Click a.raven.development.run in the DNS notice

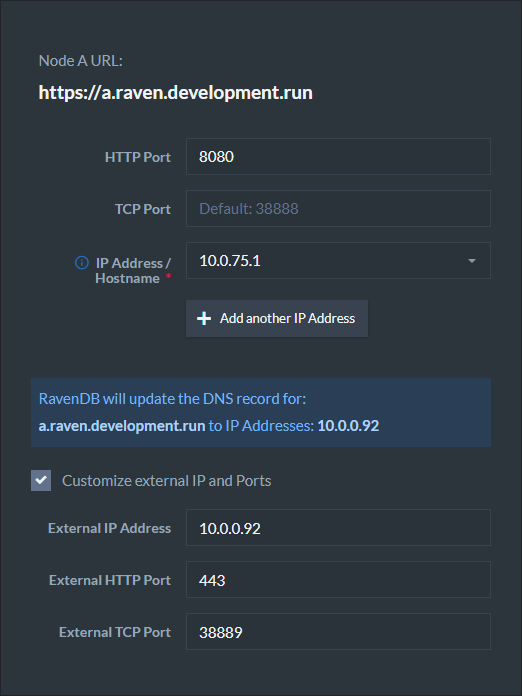122,426
